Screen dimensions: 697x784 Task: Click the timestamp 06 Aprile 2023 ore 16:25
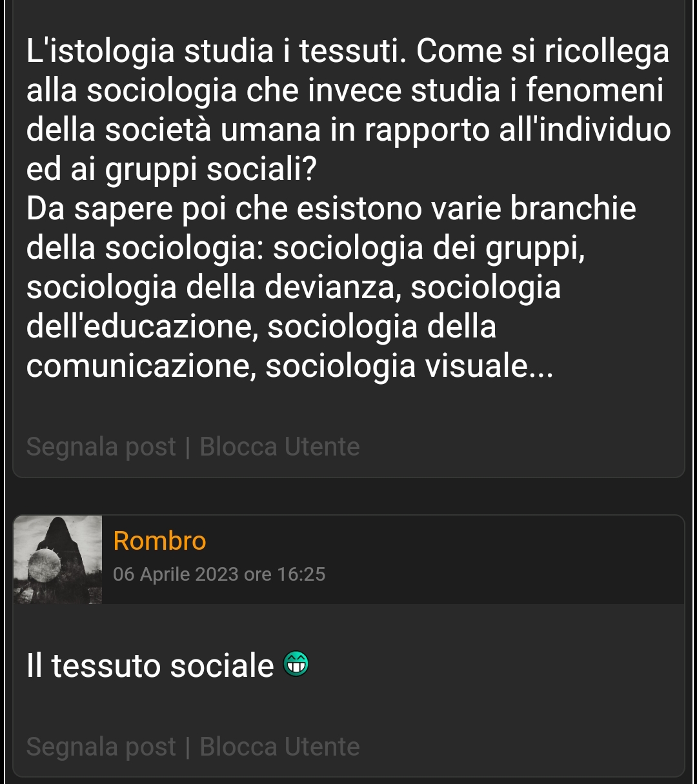(219, 574)
